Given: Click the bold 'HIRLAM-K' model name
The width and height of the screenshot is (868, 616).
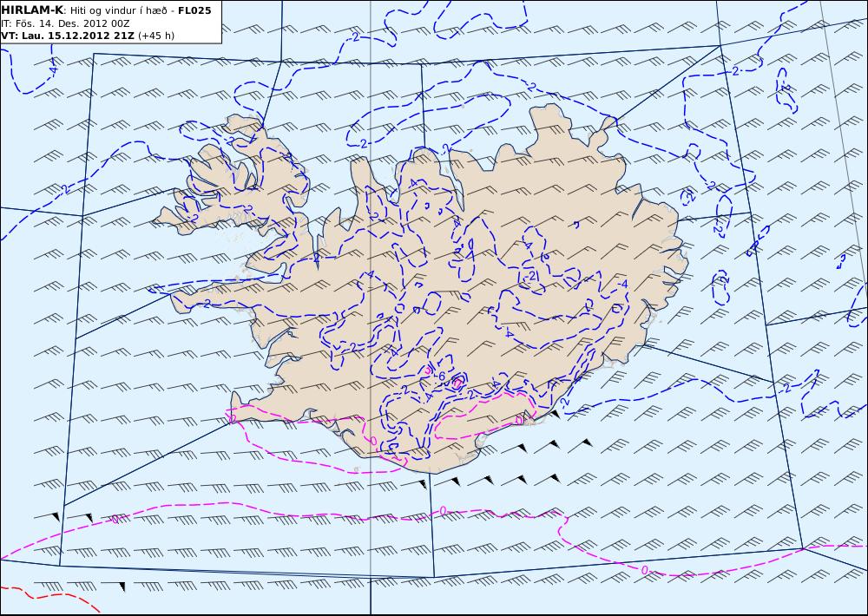Looking at the screenshot, I should point(33,10).
